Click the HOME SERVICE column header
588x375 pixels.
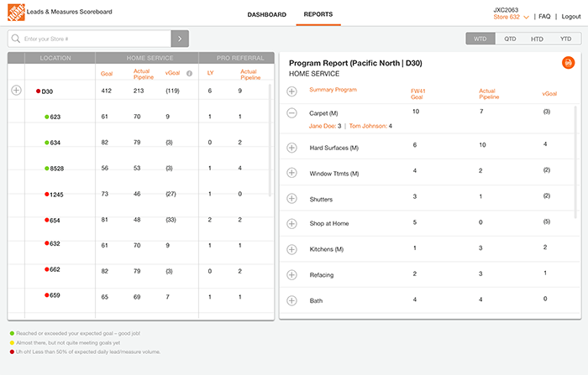(150, 58)
